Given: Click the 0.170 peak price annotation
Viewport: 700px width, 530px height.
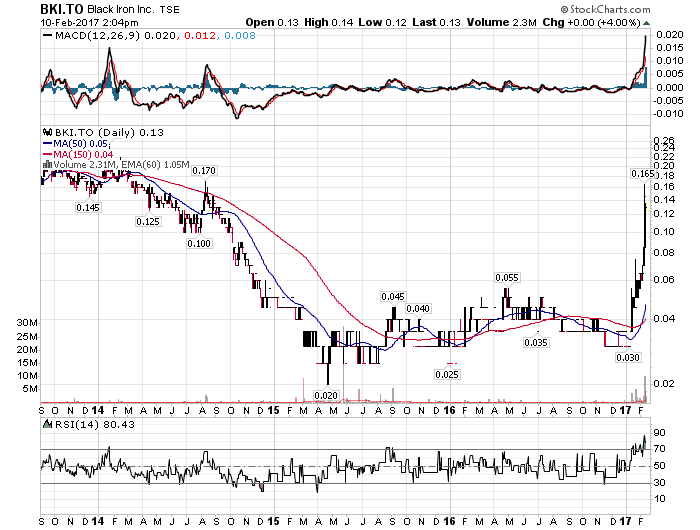Looking at the screenshot, I should coord(204,171).
